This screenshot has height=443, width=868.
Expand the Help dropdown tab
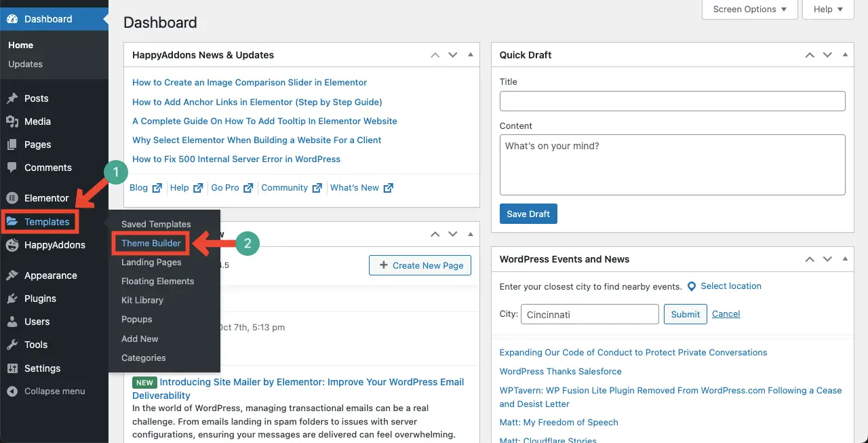click(827, 9)
